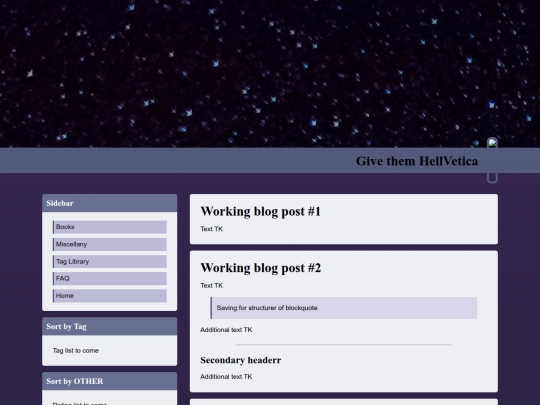Viewport: 540px width, 405px height.
Task: Click 'Text TK' under blog post #2
Action: tap(211, 285)
